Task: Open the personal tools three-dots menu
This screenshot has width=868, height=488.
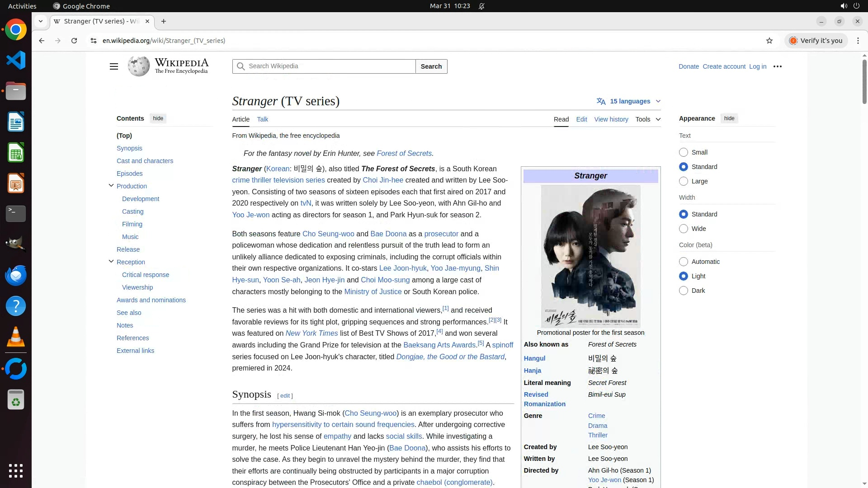Action: point(777,66)
